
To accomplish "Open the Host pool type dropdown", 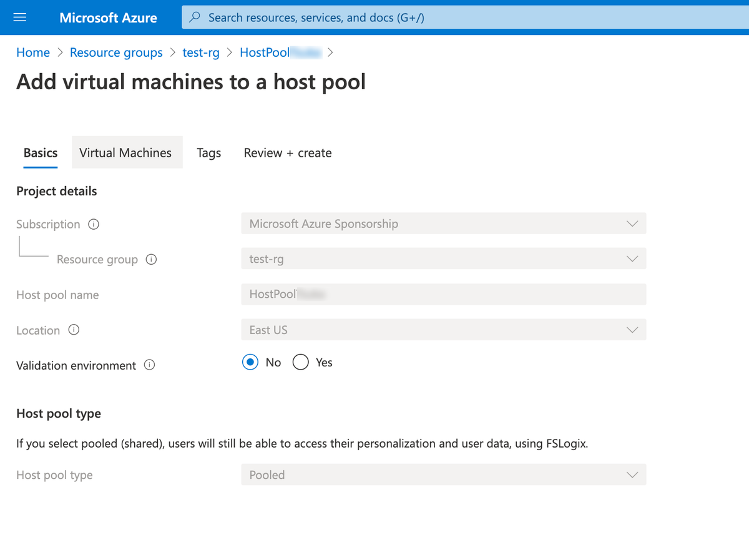I will (x=444, y=474).
